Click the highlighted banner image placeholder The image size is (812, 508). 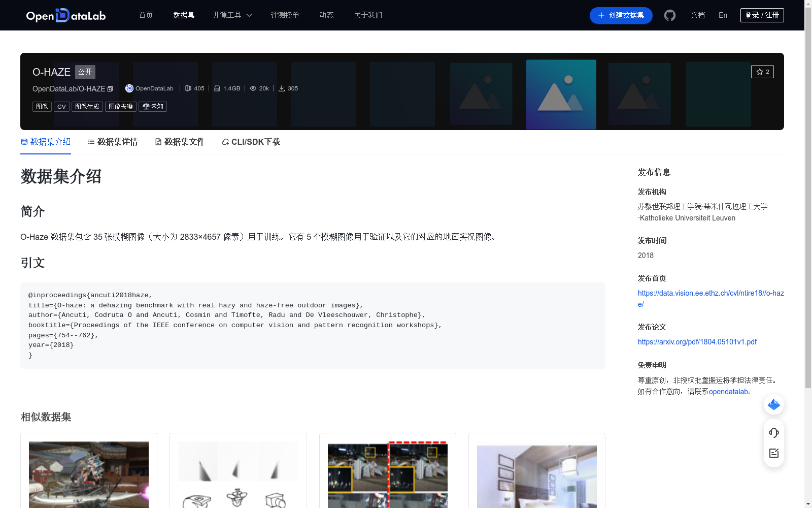561,94
